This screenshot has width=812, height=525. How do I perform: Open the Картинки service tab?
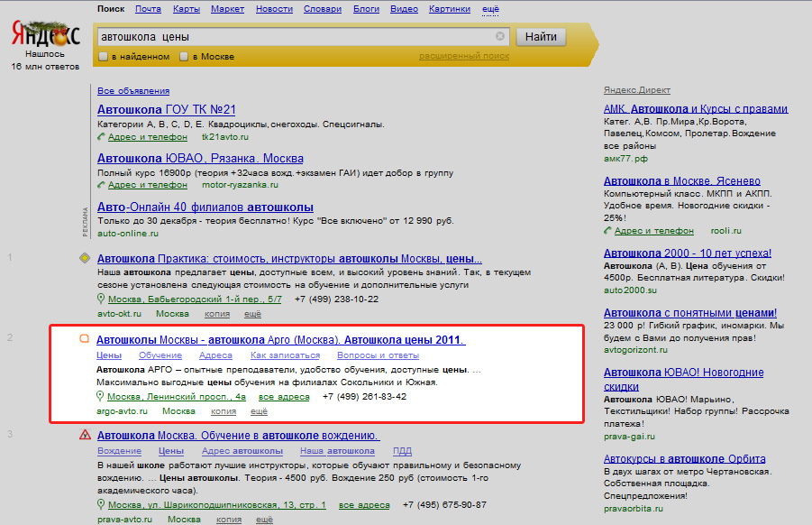click(x=450, y=9)
